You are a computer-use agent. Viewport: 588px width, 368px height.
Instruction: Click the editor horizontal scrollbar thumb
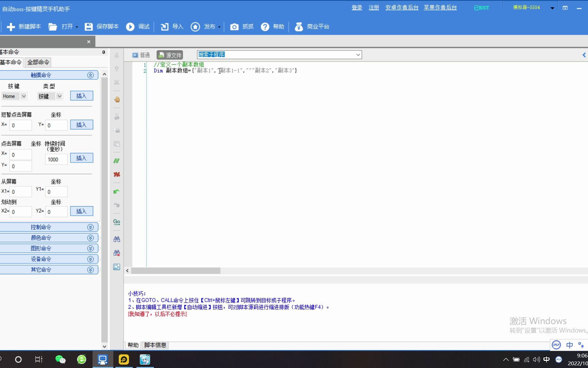point(176,271)
